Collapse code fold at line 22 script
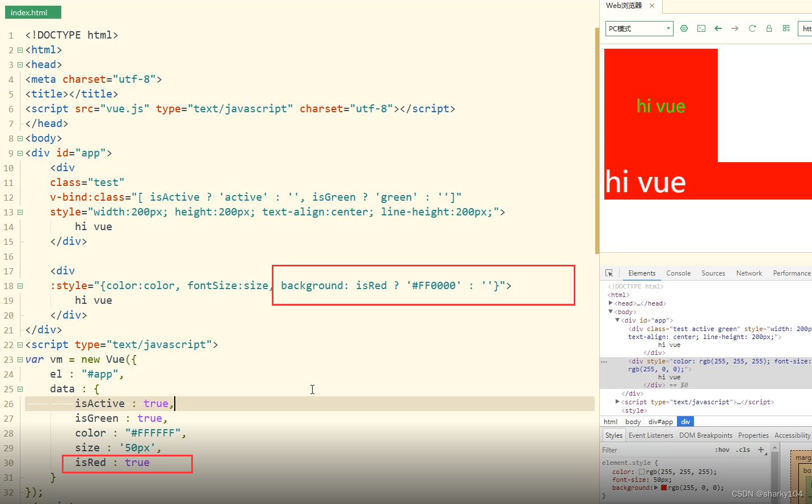This screenshot has width=812, height=504. (x=20, y=345)
